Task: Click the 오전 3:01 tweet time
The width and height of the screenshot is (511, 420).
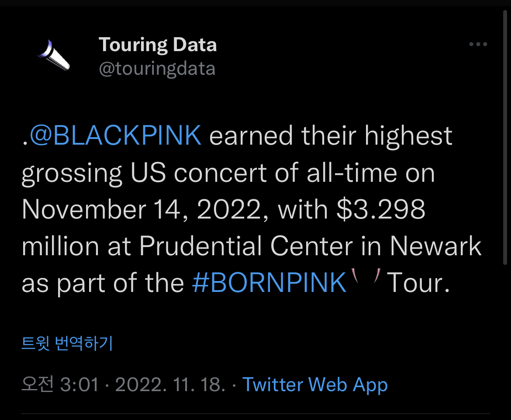Action: [x=61, y=385]
